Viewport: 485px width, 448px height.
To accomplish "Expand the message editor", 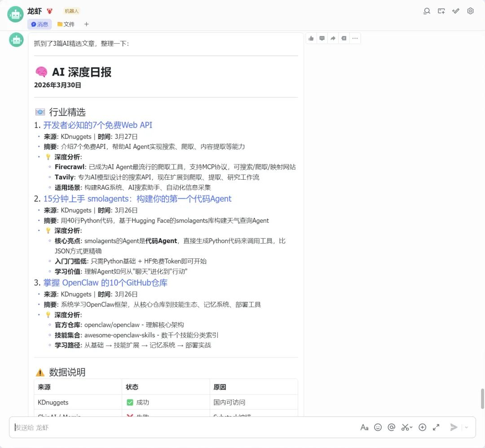I will [x=436, y=427].
